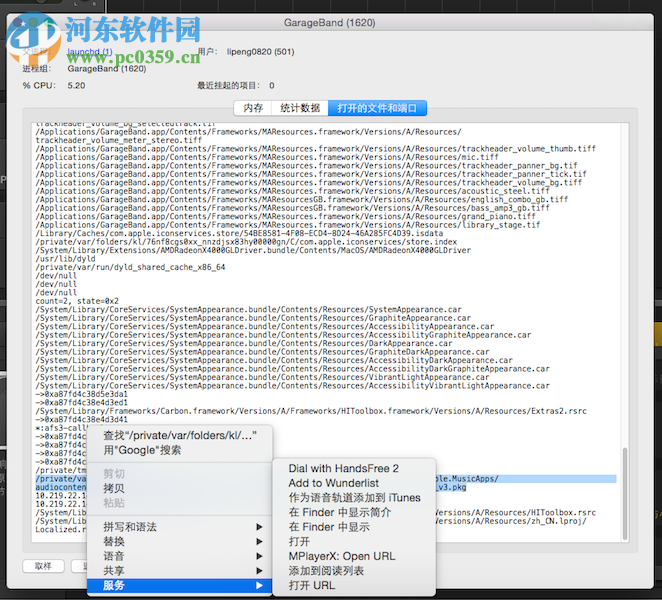Open the launchd (1) parent process link
Image resolution: width=662 pixels, height=600 pixels.
[90, 52]
